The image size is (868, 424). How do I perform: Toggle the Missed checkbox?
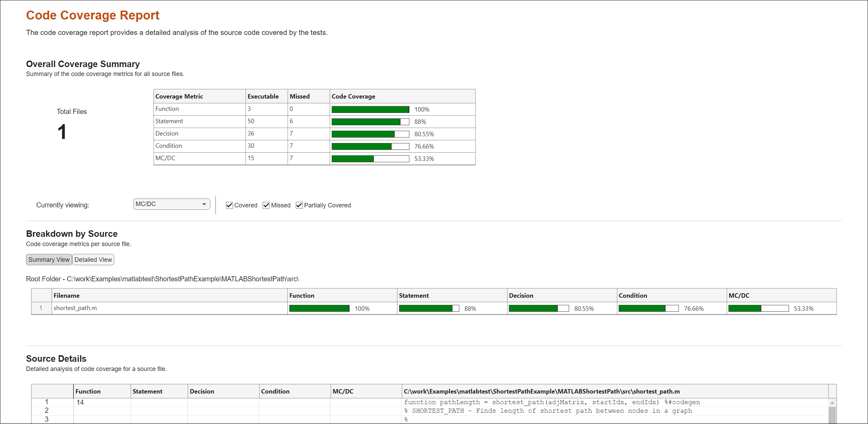tap(266, 205)
